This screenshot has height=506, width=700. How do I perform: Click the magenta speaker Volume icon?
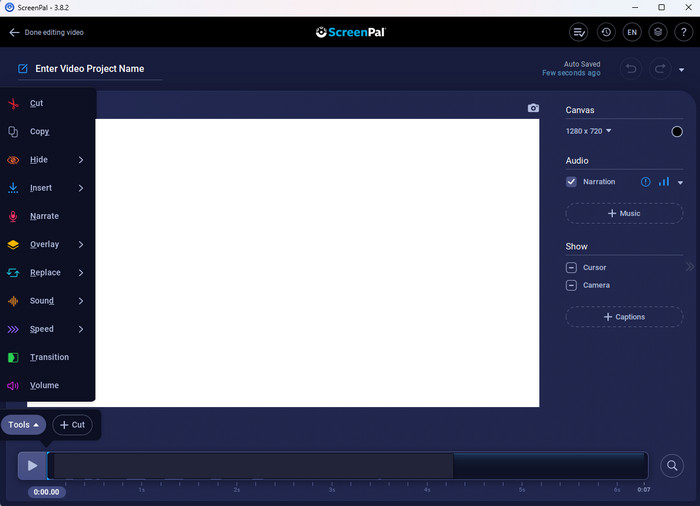13,386
